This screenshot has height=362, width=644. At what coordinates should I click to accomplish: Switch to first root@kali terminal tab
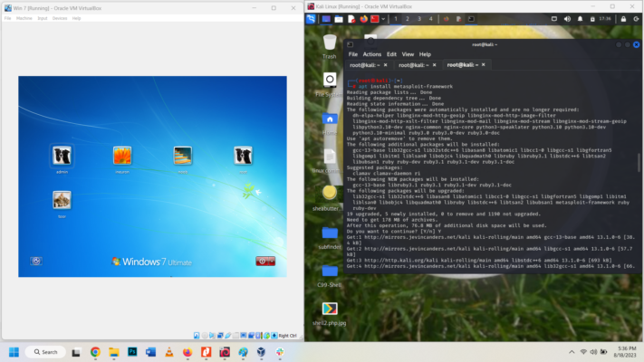click(364, 65)
